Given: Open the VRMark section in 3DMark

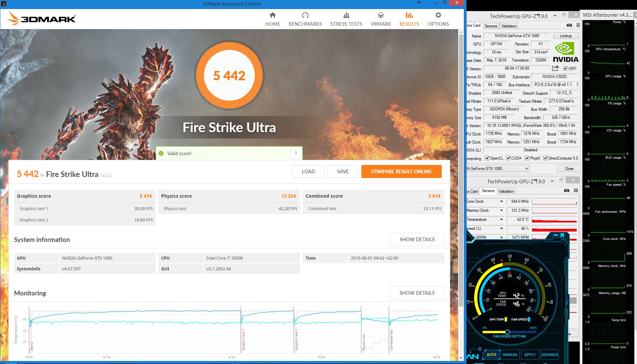Looking at the screenshot, I should pyautogui.click(x=380, y=18).
